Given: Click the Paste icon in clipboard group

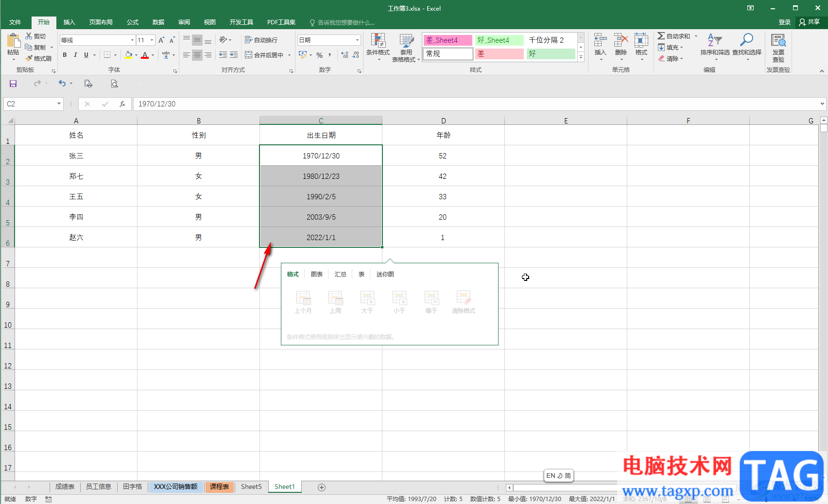Looking at the screenshot, I should 13,41.
